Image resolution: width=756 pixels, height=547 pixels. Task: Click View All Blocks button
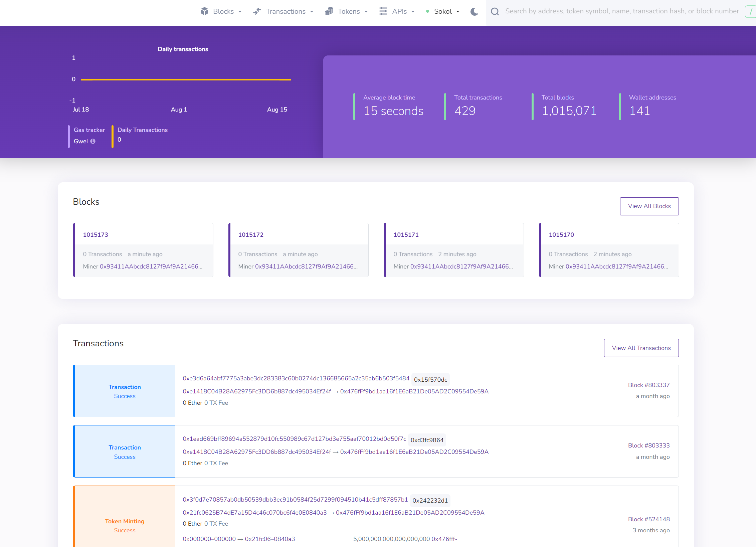(649, 206)
